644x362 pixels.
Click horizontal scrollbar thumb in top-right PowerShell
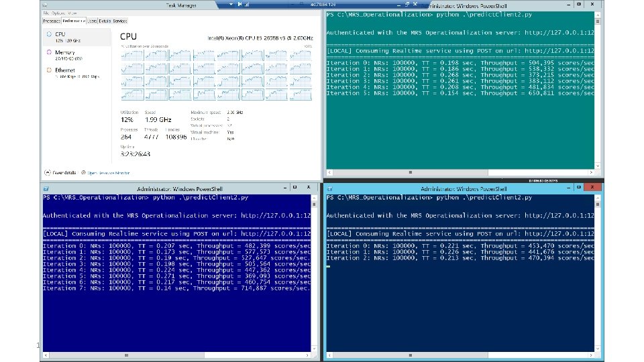tap(411, 172)
